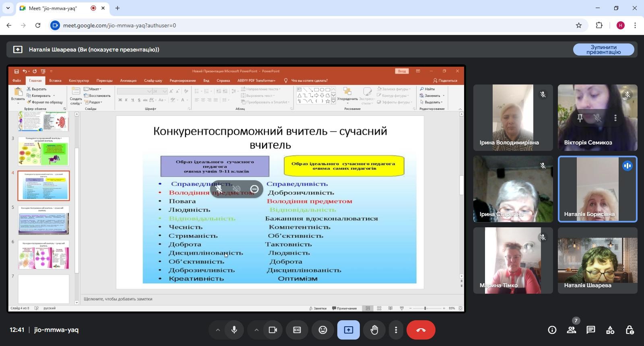Switch to Рецензирование ribbon tab

click(183, 80)
